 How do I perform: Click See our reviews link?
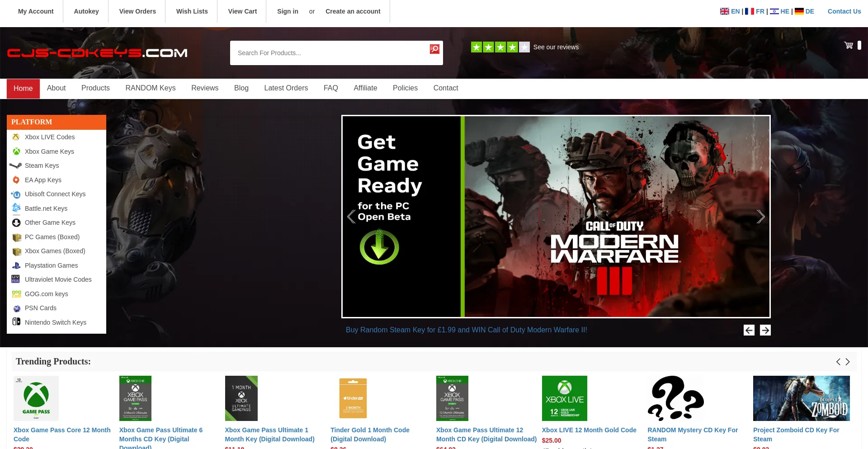(x=556, y=47)
